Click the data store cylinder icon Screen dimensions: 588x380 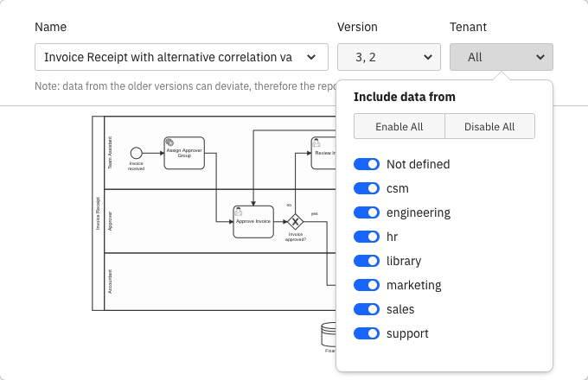click(x=328, y=333)
